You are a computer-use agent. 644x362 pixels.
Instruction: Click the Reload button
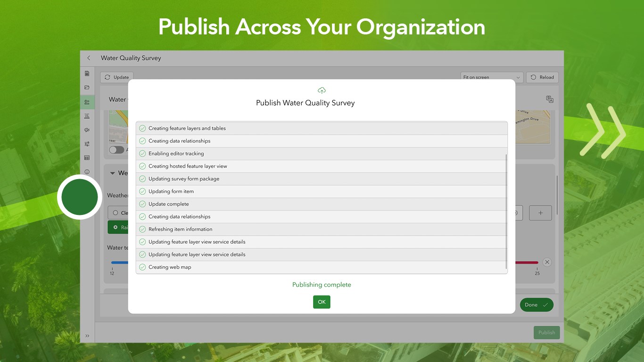pos(542,77)
